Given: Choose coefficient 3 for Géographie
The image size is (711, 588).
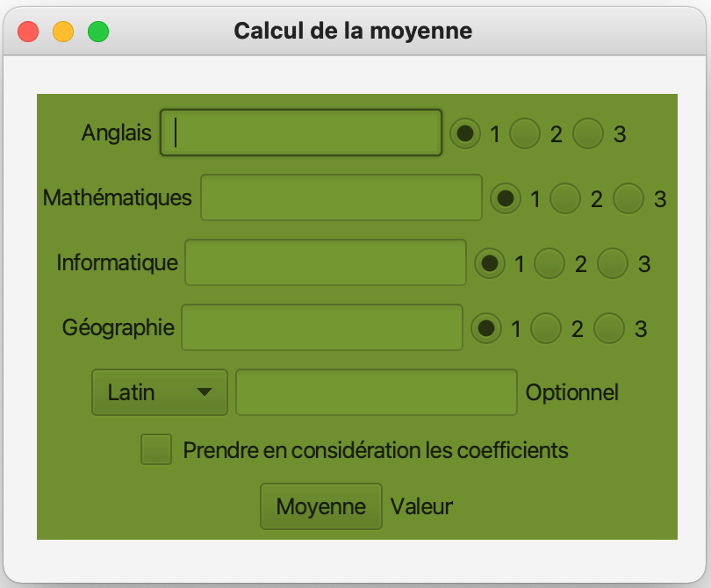Looking at the screenshot, I should 609,328.
